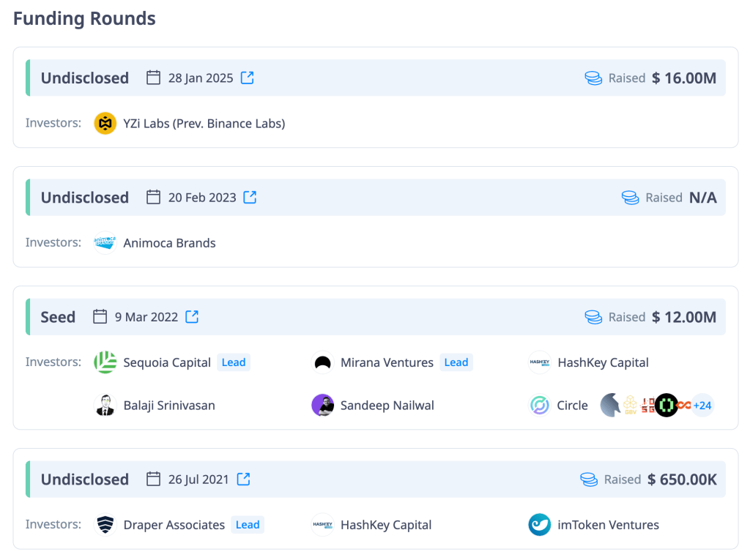Click Sandeep Nailwal's avatar photo
Image resolution: width=750 pixels, height=560 pixels.
point(322,405)
